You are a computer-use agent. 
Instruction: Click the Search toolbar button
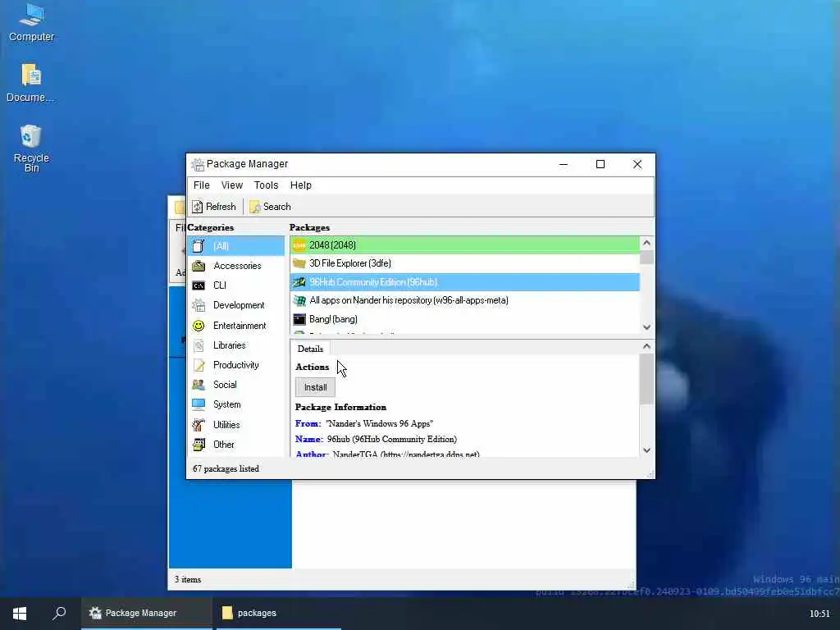click(x=270, y=207)
